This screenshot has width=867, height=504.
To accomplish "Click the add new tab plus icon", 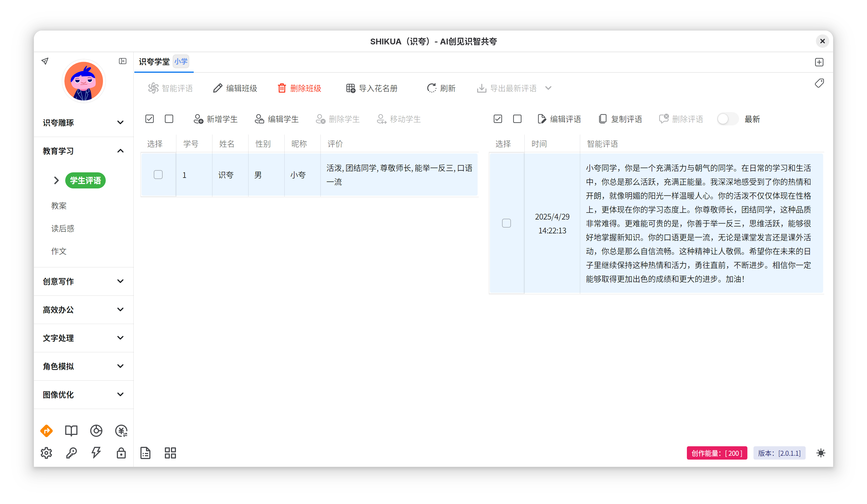I will [819, 62].
